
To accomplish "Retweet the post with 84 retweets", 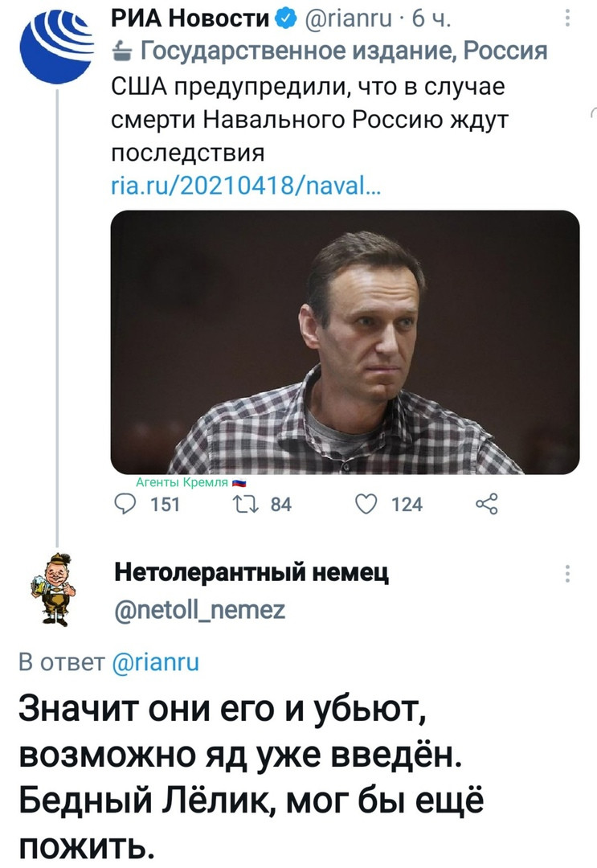I will tap(242, 504).
